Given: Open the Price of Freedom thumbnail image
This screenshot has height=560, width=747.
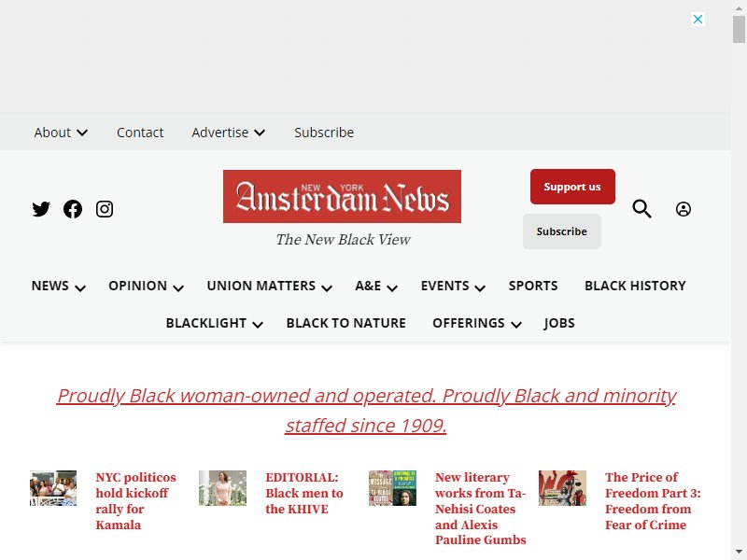Looking at the screenshot, I should point(562,488).
